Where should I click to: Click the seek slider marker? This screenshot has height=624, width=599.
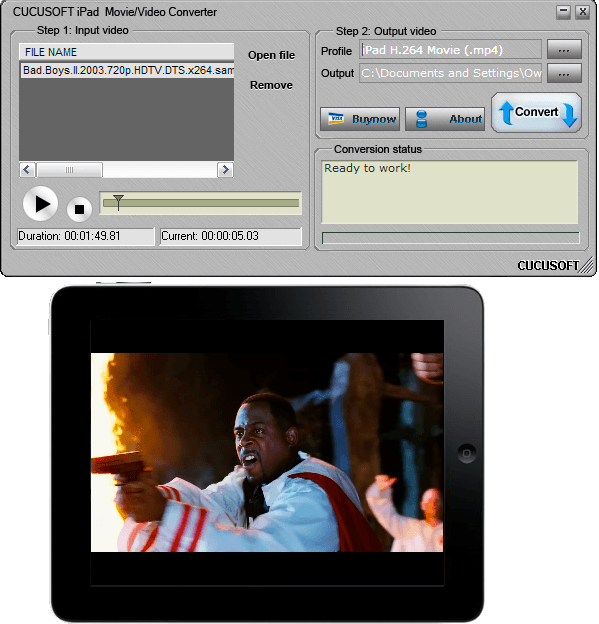pyautogui.click(x=118, y=202)
